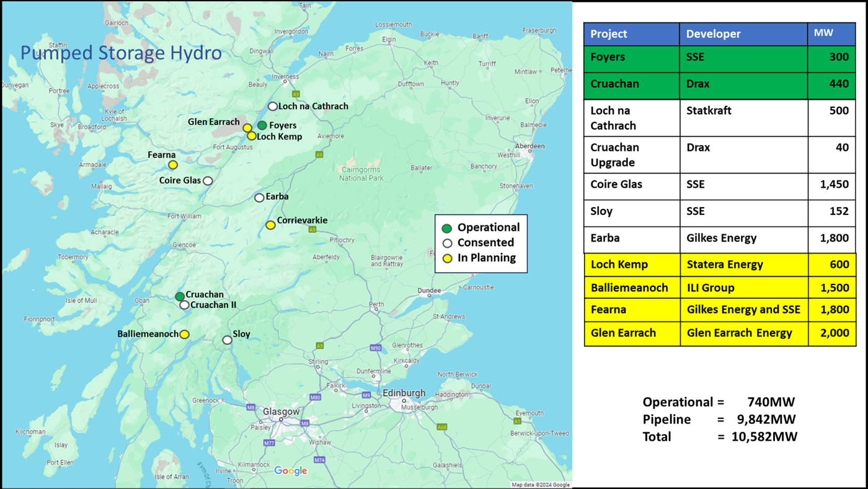Select the Foyers cell in the table
This screenshot has width=868, height=489.
point(632,59)
